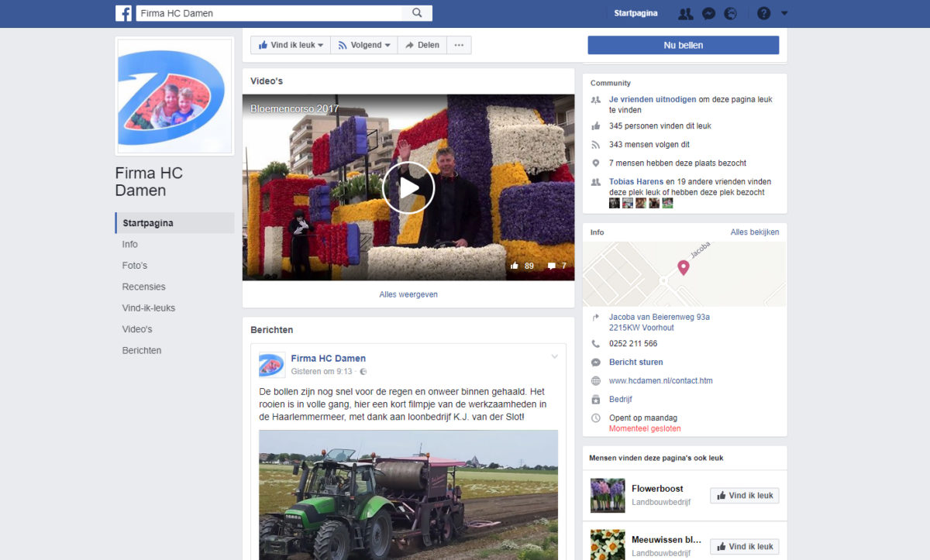Click Alles bekijken in Info panel
This screenshot has width=930, height=560.
pyautogui.click(x=755, y=232)
